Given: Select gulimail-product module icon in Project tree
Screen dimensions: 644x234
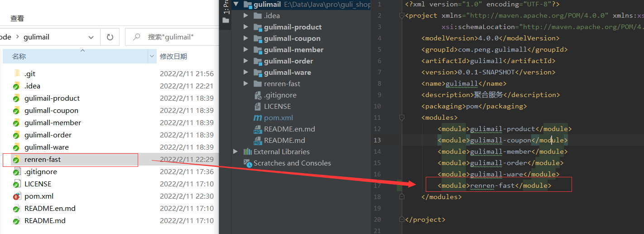Looking at the screenshot, I should [x=258, y=27].
